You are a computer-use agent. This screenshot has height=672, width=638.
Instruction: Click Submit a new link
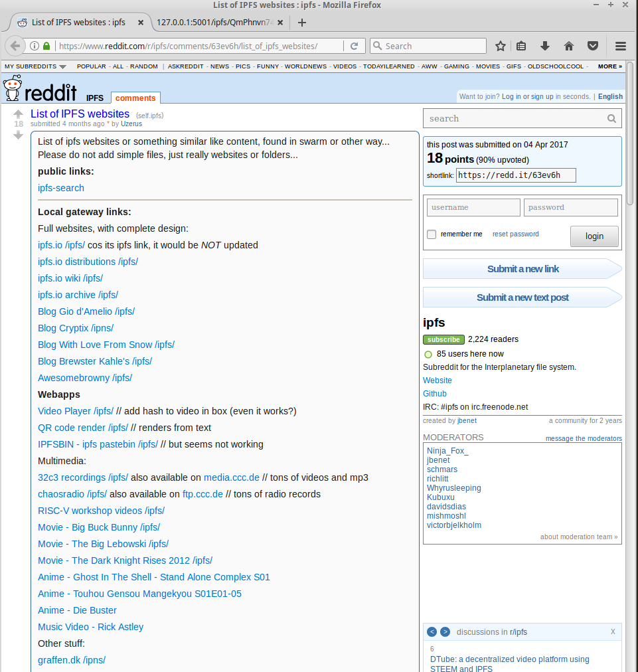[522, 269]
